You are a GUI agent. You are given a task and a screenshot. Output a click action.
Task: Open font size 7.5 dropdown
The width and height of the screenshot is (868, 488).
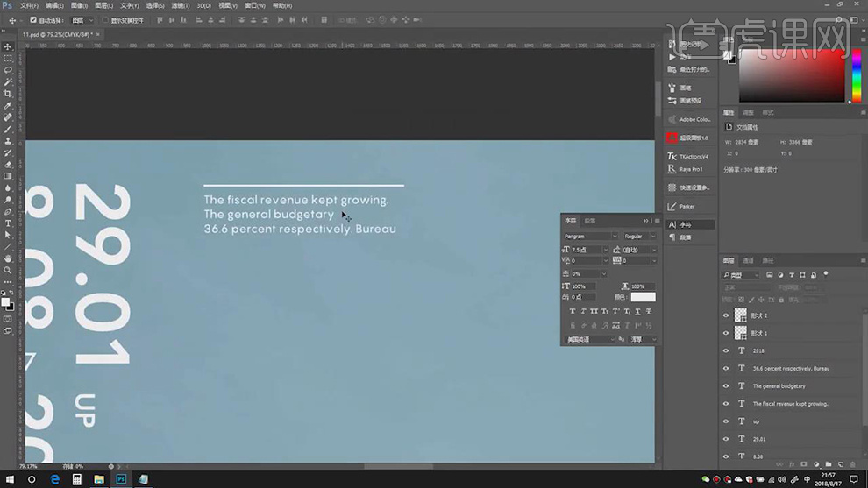coord(605,250)
